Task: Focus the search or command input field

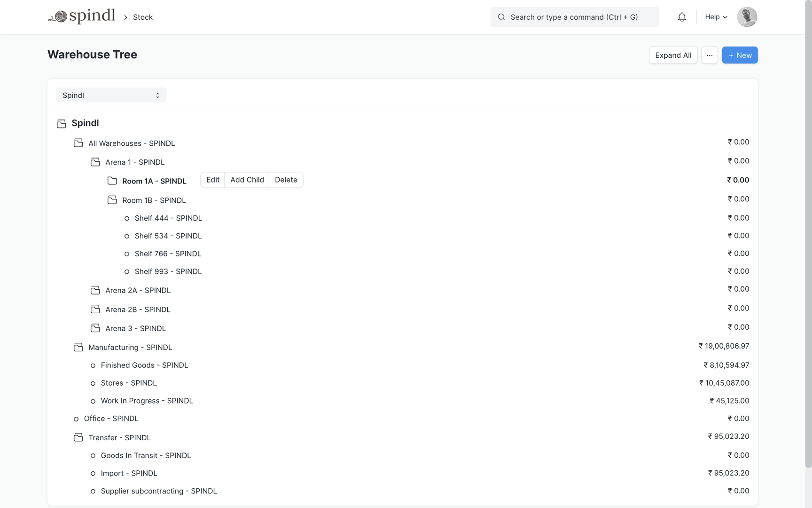Action: (x=574, y=17)
